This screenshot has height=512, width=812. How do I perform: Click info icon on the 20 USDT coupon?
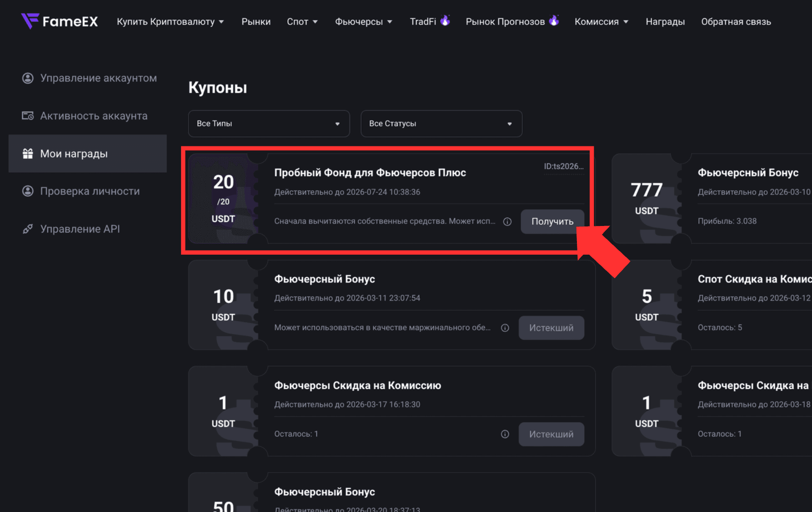click(507, 221)
